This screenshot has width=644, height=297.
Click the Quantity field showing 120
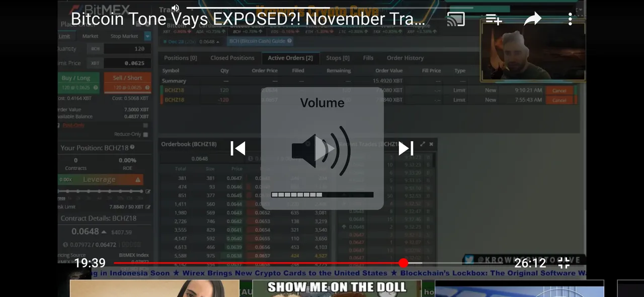(x=127, y=49)
